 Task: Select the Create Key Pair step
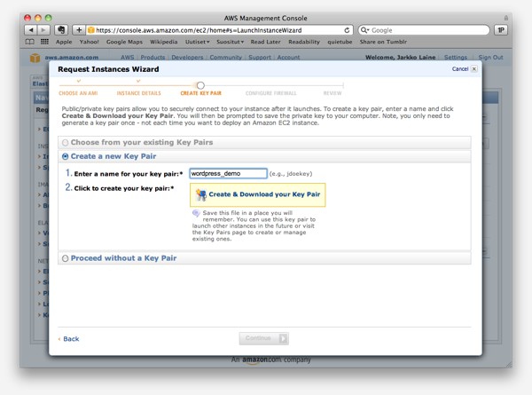pos(201,93)
